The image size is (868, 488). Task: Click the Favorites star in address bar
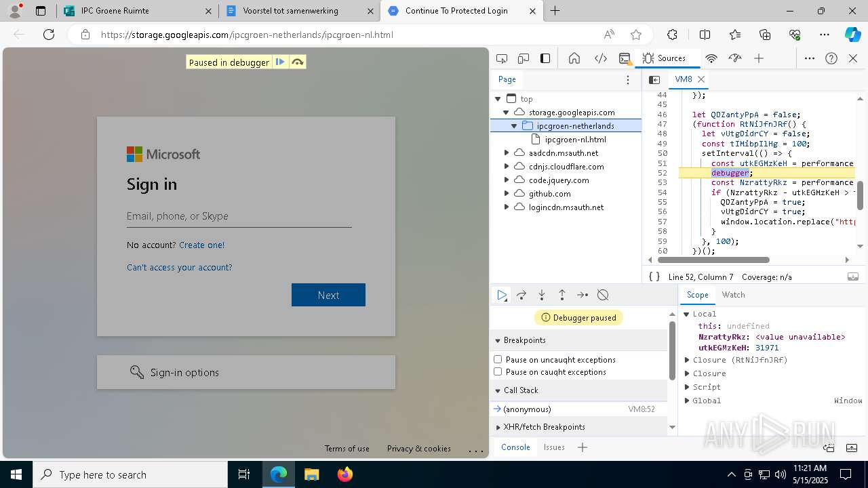pos(636,35)
